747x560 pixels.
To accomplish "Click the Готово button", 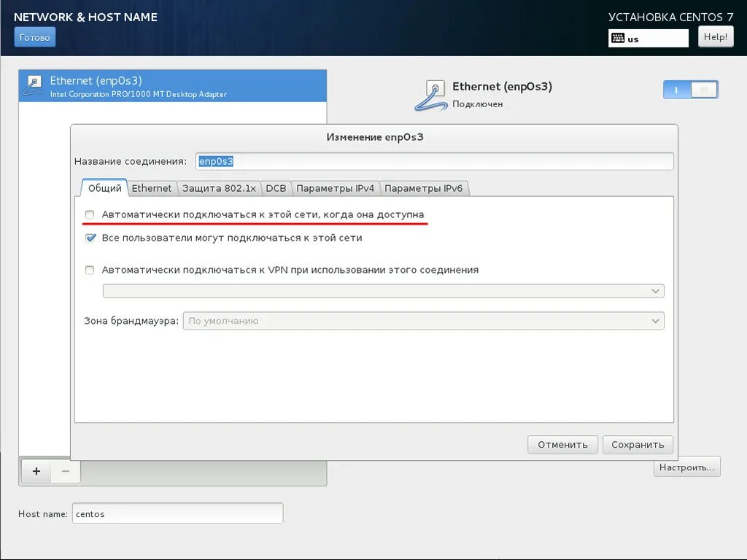I will pyautogui.click(x=35, y=37).
